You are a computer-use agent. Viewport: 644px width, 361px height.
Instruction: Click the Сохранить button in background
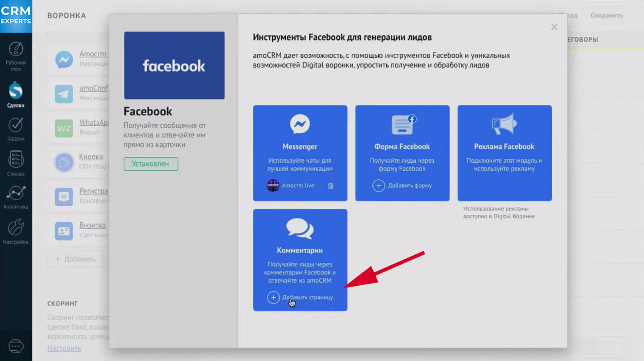(x=607, y=15)
